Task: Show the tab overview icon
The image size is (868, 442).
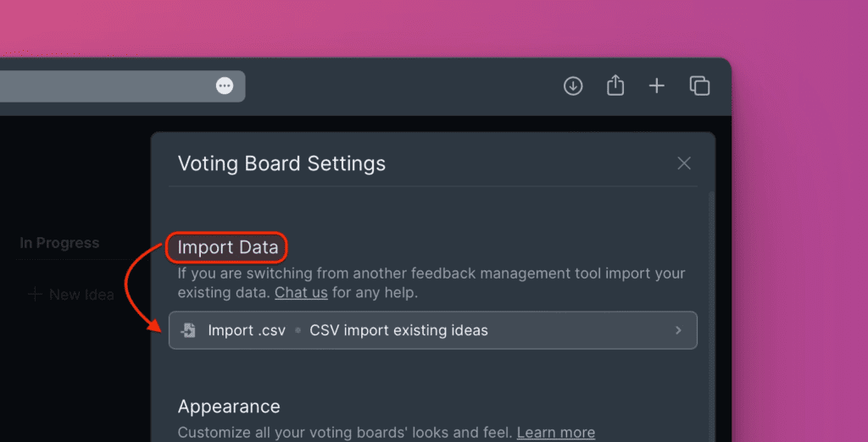Action: click(x=699, y=86)
